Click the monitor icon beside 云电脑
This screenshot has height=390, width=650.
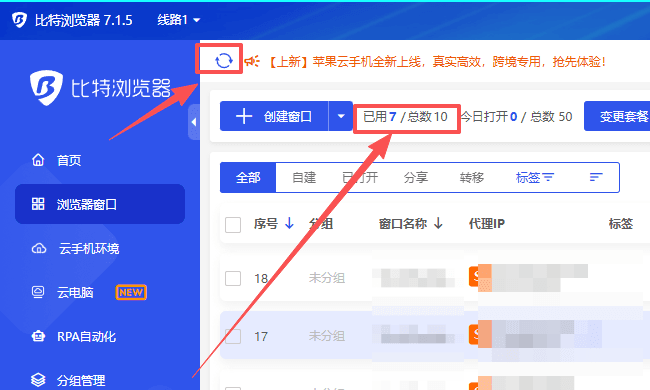tap(38, 292)
